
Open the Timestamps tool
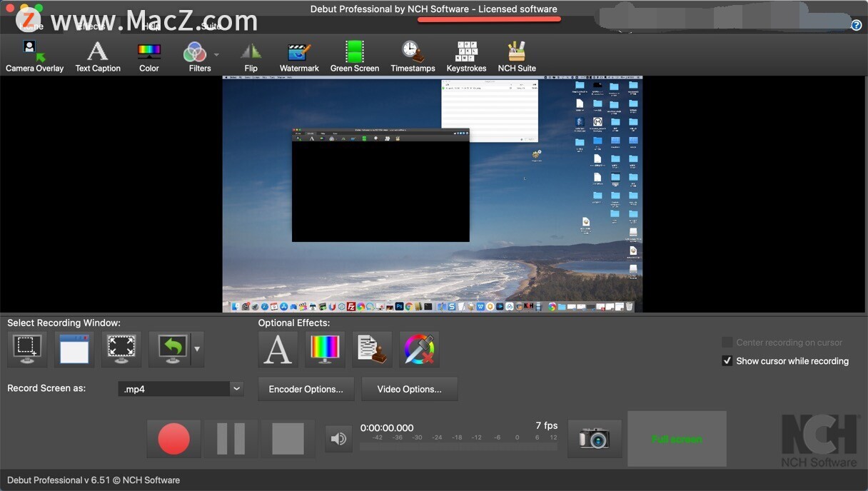point(413,56)
